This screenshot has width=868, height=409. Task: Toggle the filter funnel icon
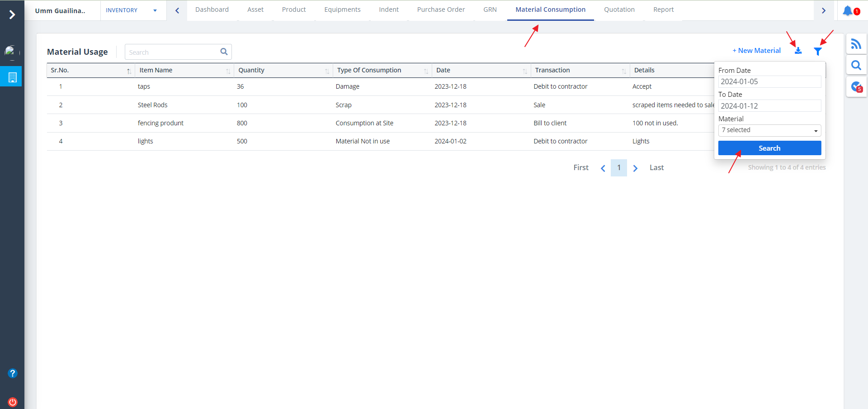817,51
